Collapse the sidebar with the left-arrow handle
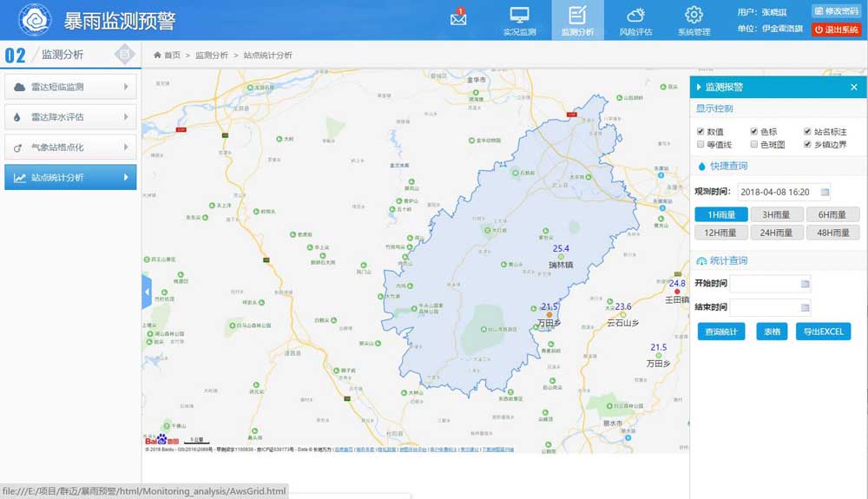 147,292
